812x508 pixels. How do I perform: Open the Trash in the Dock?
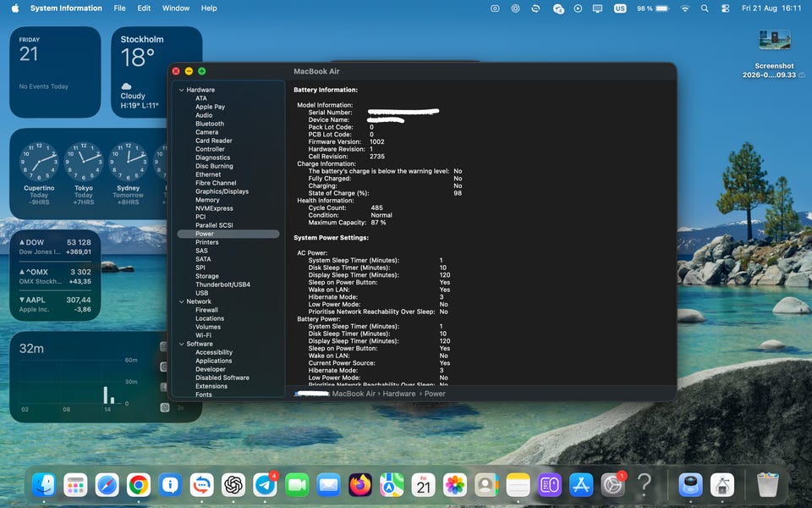(767, 485)
